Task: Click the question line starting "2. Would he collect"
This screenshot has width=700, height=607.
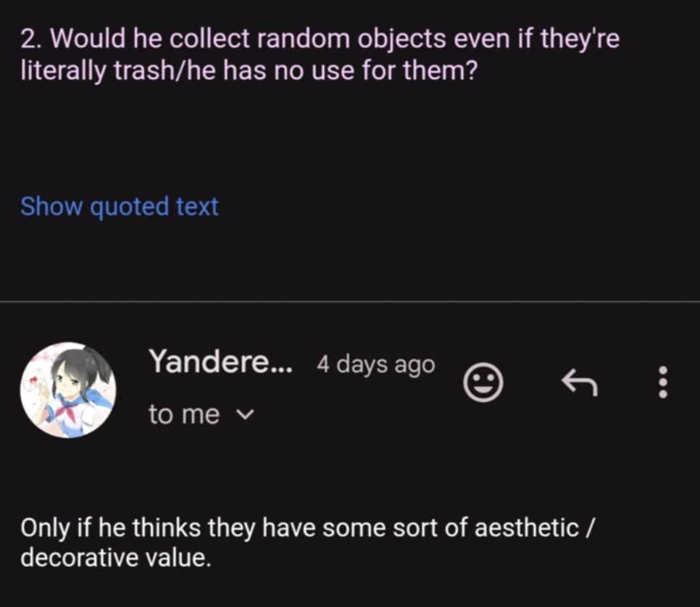Action: coord(320,38)
